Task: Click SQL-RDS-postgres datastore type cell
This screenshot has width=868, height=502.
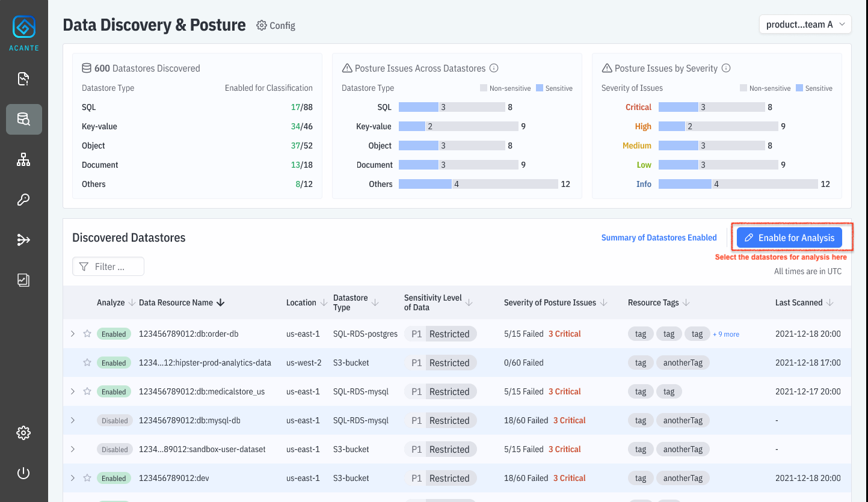Action: [365, 334]
